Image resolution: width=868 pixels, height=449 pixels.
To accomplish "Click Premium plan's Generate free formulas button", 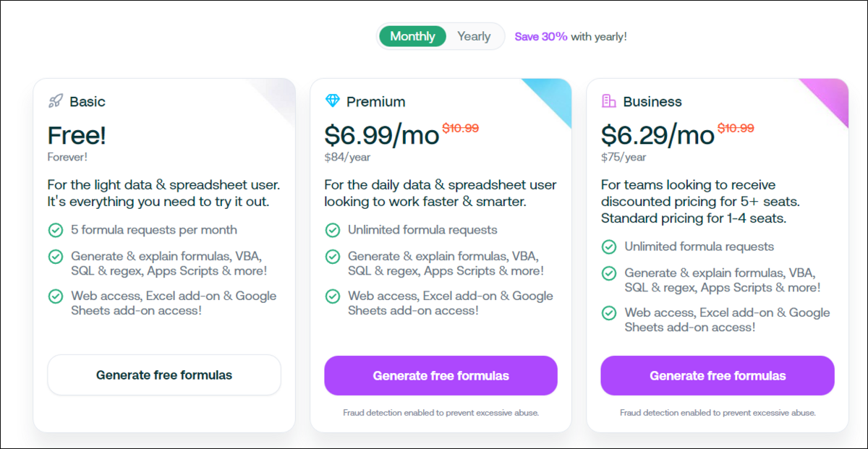I will [441, 375].
